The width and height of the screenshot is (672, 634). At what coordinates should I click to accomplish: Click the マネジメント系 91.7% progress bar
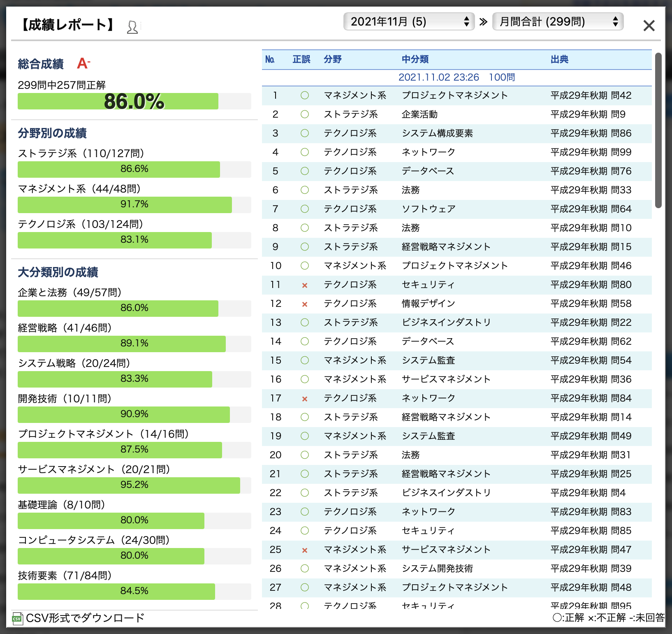[x=134, y=204]
